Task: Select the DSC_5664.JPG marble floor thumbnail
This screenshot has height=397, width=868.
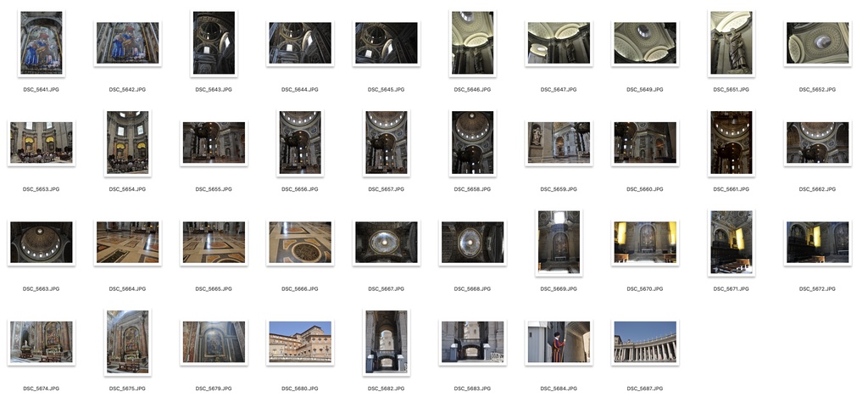Action: [x=127, y=242]
